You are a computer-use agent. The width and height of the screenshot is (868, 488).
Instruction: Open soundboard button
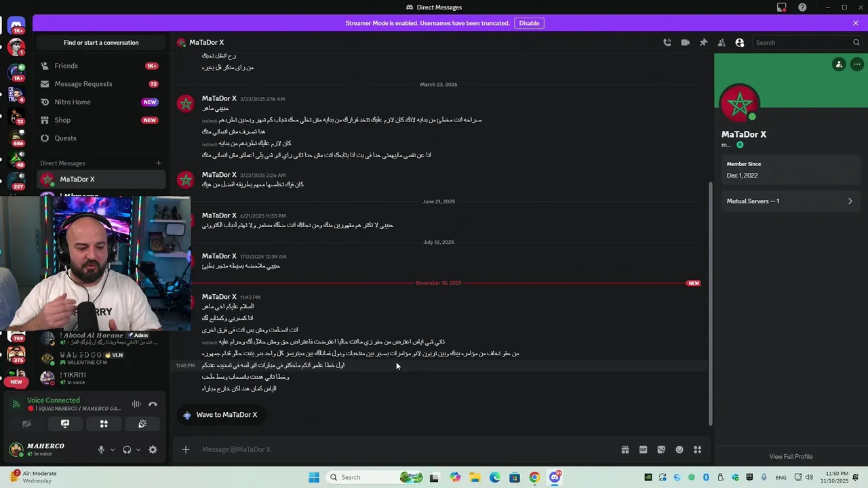[x=142, y=424]
